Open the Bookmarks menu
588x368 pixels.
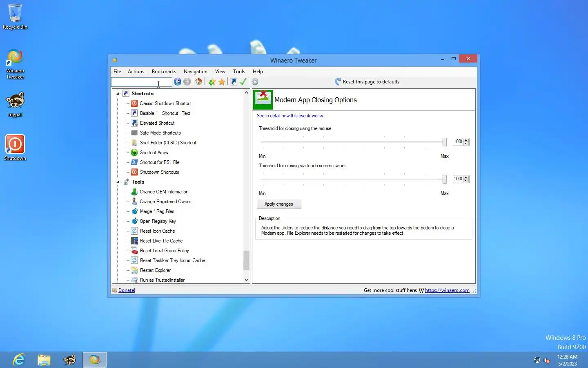coord(164,72)
